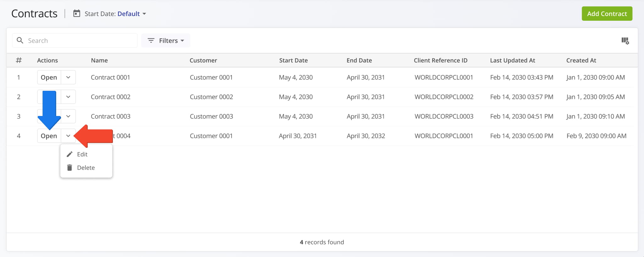Focus the Search input field
The height and width of the screenshot is (257, 644).
80,41
